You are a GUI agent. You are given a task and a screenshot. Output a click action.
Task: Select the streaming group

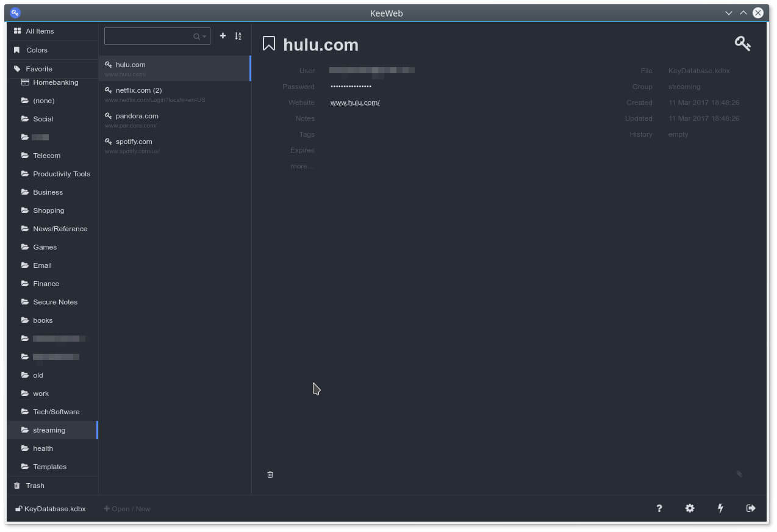coord(52,430)
